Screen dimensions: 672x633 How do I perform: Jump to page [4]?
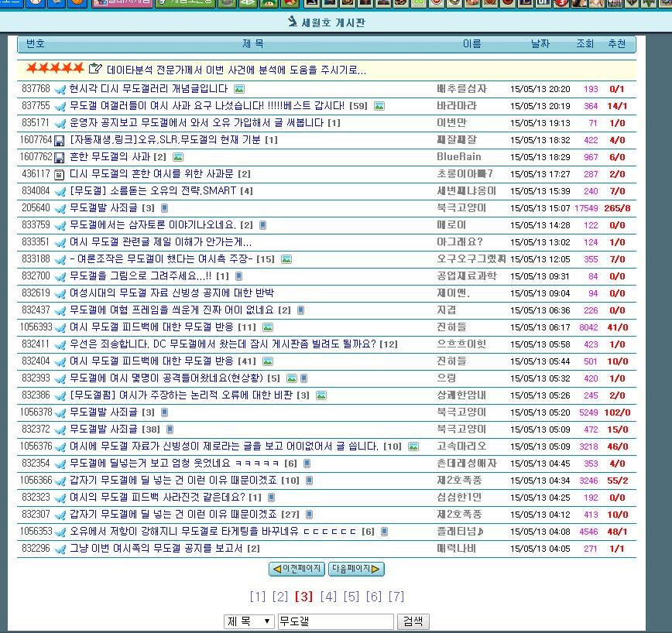pos(328,596)
